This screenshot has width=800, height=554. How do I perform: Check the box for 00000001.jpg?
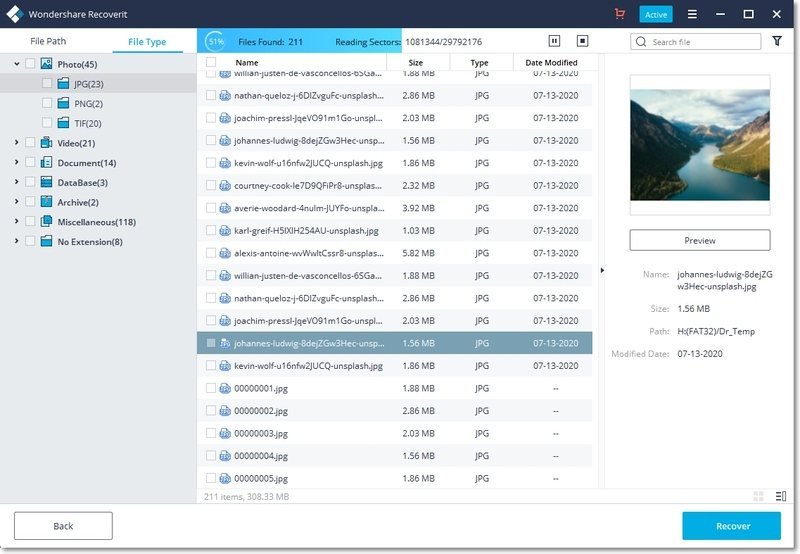[211, 388]
